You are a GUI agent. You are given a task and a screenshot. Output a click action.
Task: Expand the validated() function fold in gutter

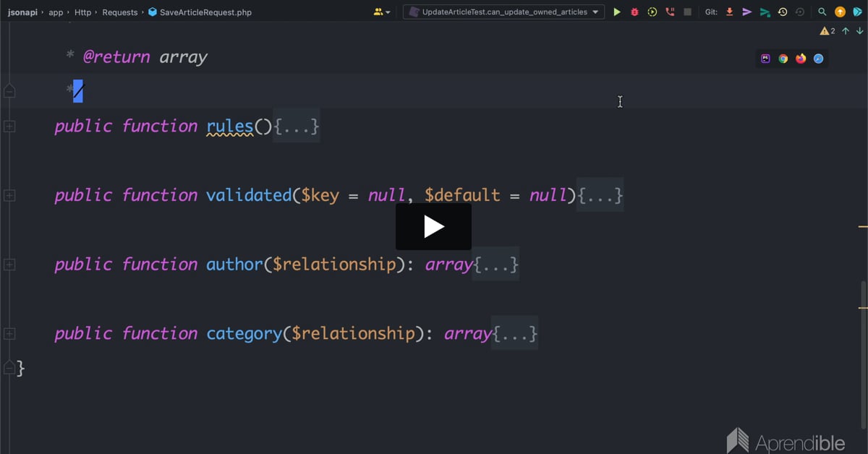click(x=9, y=195)
